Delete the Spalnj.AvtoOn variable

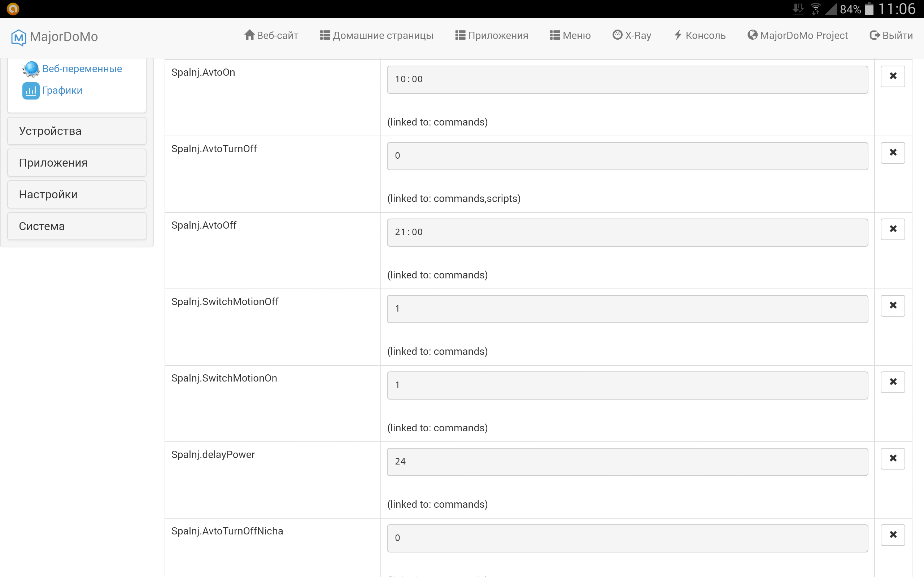pyautogui.click(x=893, y=76)
